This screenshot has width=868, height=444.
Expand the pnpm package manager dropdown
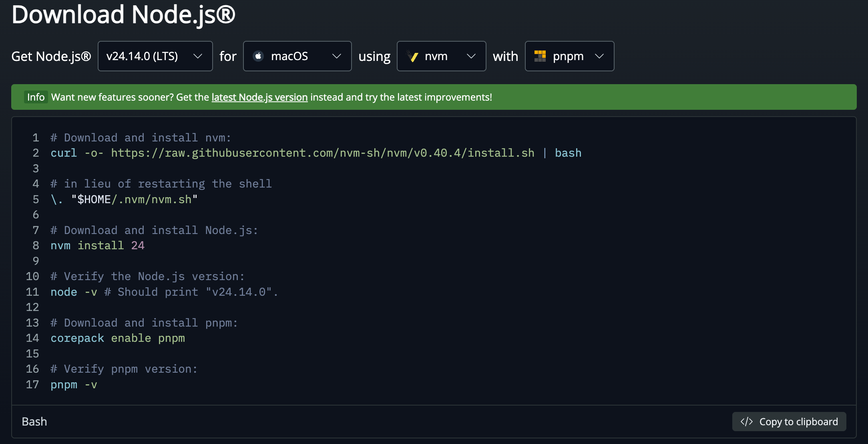tap(569, 56)
